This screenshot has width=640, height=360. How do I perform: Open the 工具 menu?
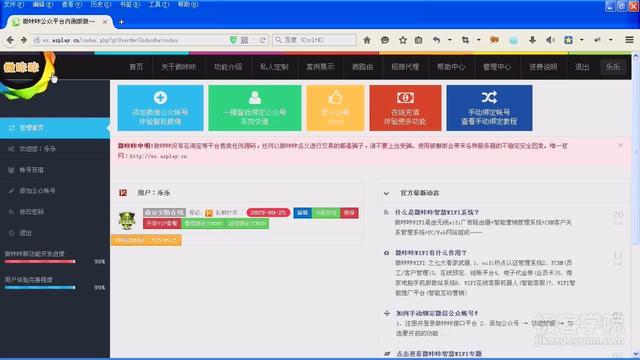coord(159,4)
